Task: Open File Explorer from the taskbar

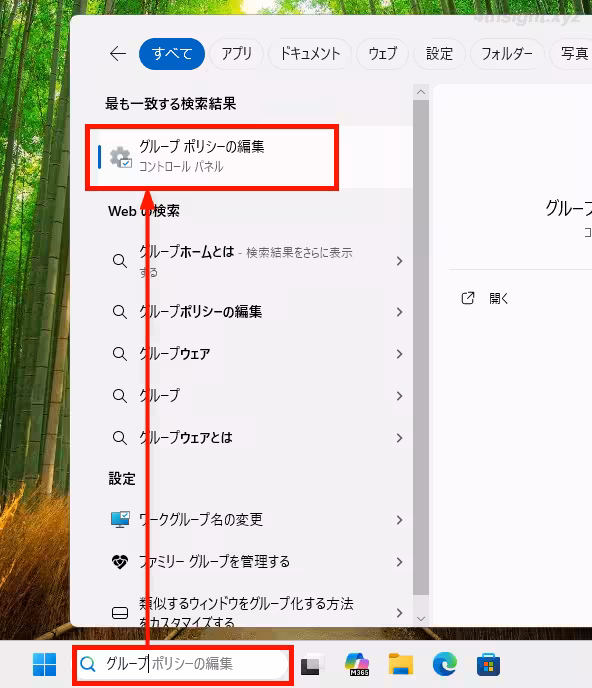Action: tap(401, 664)
